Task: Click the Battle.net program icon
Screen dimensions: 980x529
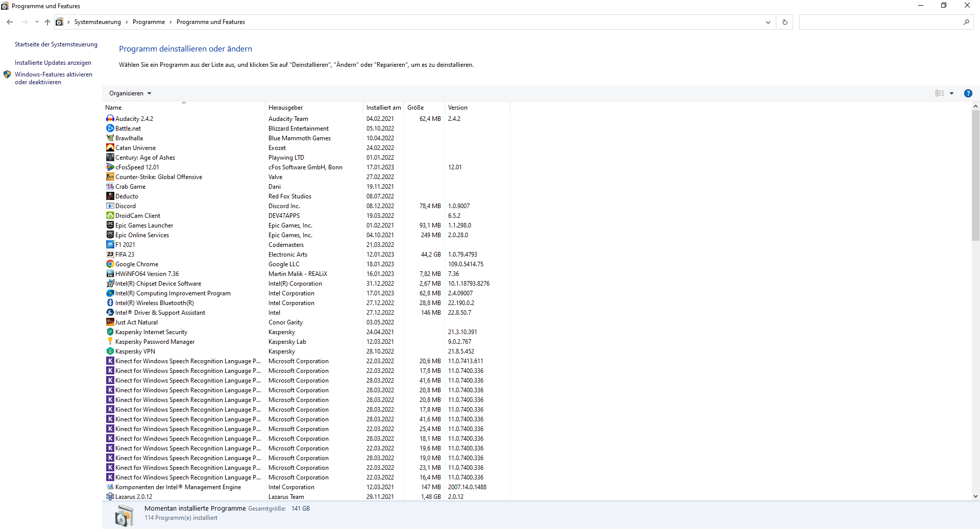Action: pos(110,129)
